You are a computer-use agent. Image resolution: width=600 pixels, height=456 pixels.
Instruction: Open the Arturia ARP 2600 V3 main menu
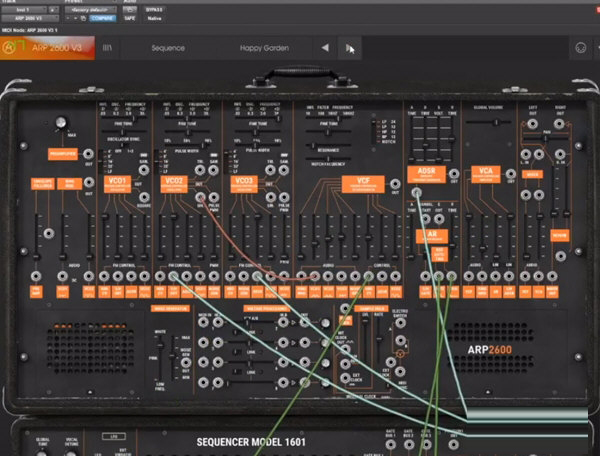[x=47, y=48]
